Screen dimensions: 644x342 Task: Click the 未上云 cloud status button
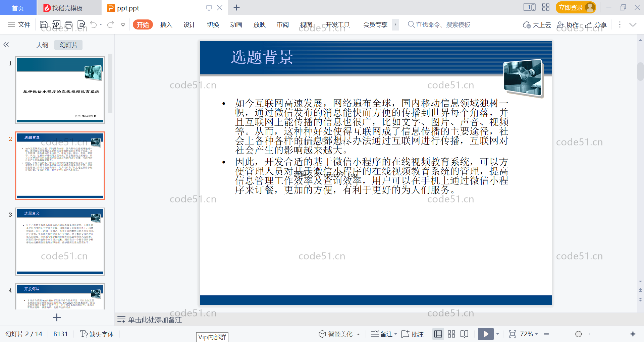point(537,25)
